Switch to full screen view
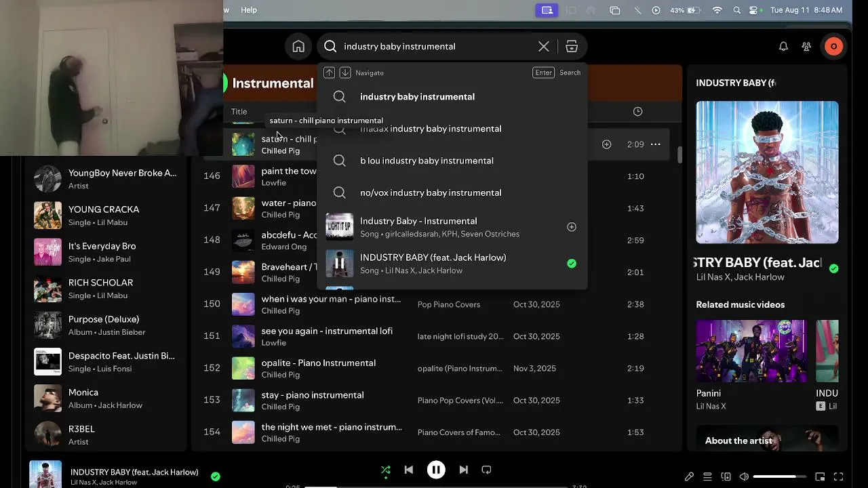This screenshot has width=868, height=488. point(838,476)
